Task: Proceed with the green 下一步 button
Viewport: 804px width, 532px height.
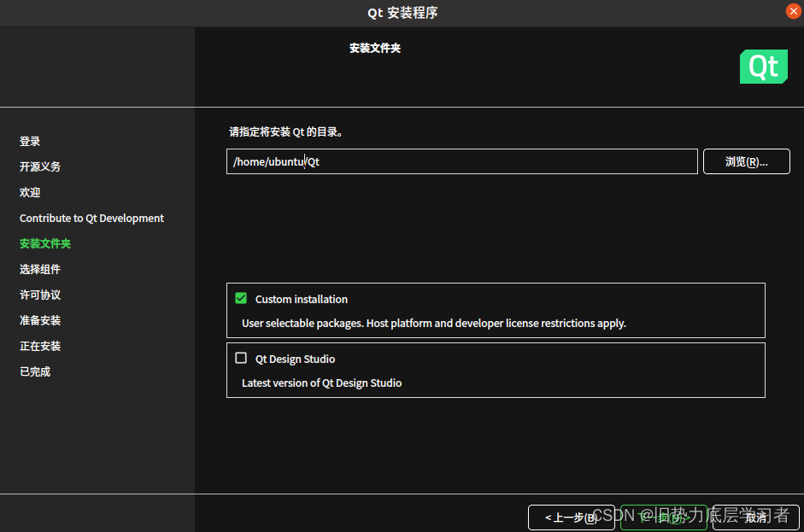Action: [x=664, y=517]
